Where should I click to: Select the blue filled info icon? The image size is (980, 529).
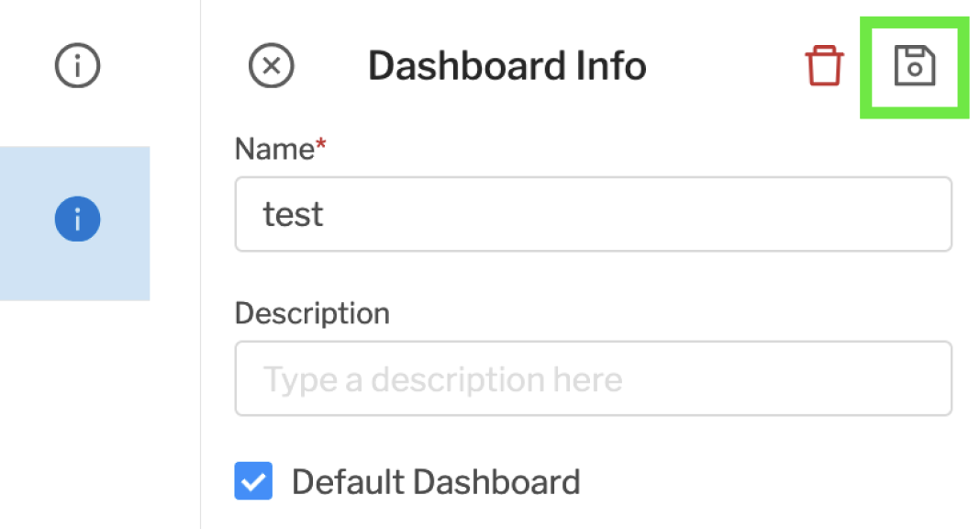coord(77,220)
